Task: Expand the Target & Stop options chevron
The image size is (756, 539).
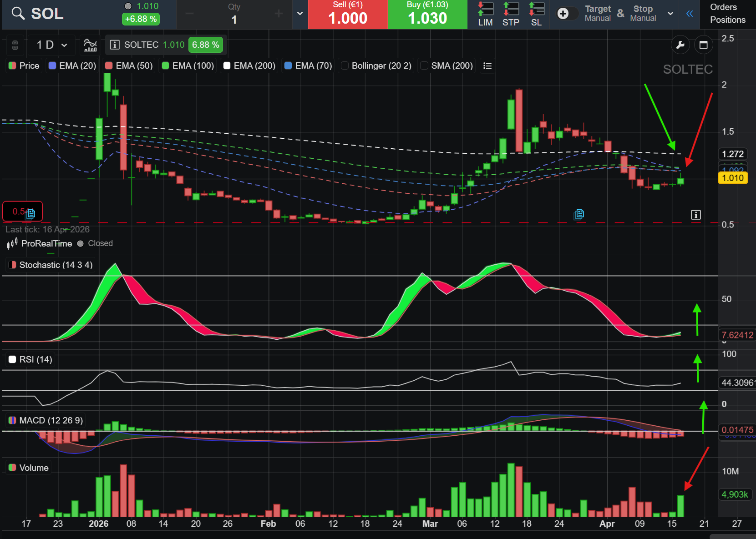Action: point(670,14)
